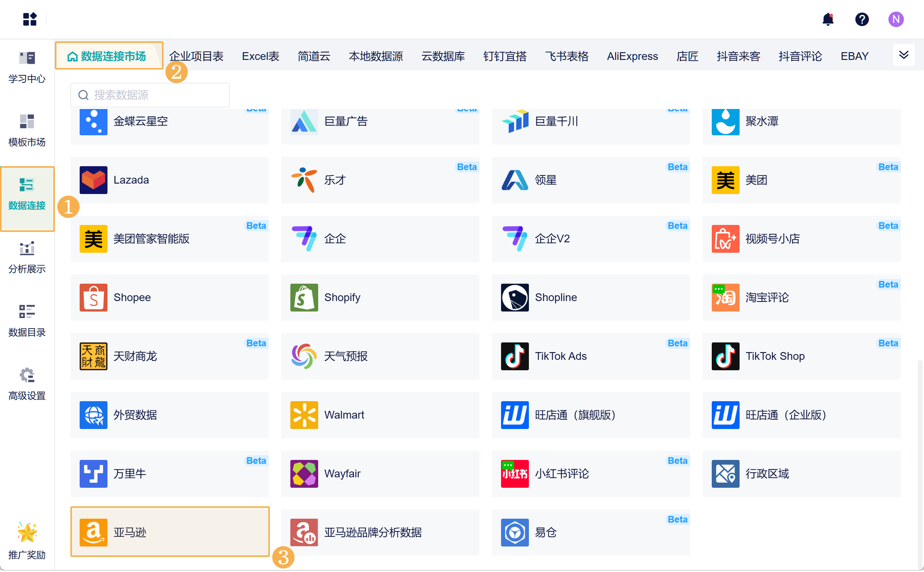
Task: Click the 巨量千川 logo icon
Action: tap(515, 121)
